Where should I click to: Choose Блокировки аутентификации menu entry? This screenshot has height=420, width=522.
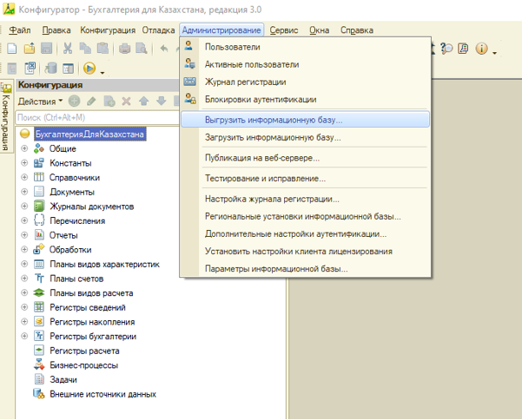305,99
